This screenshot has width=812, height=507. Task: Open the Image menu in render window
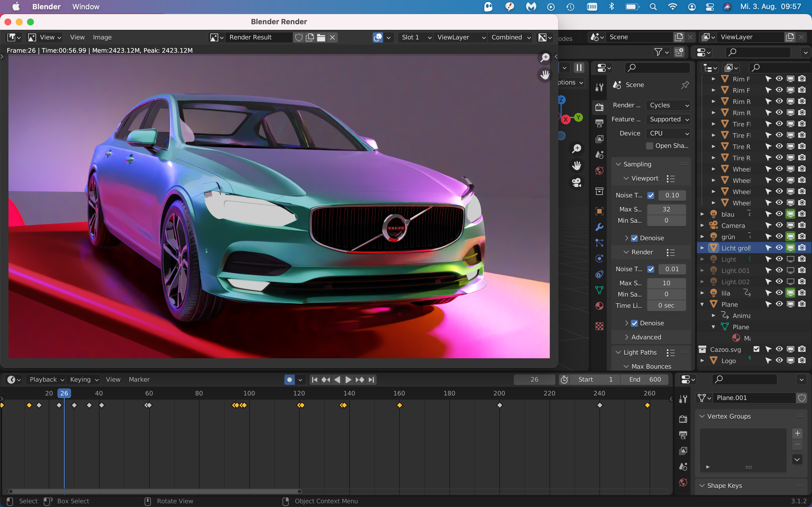coord(102,37)
